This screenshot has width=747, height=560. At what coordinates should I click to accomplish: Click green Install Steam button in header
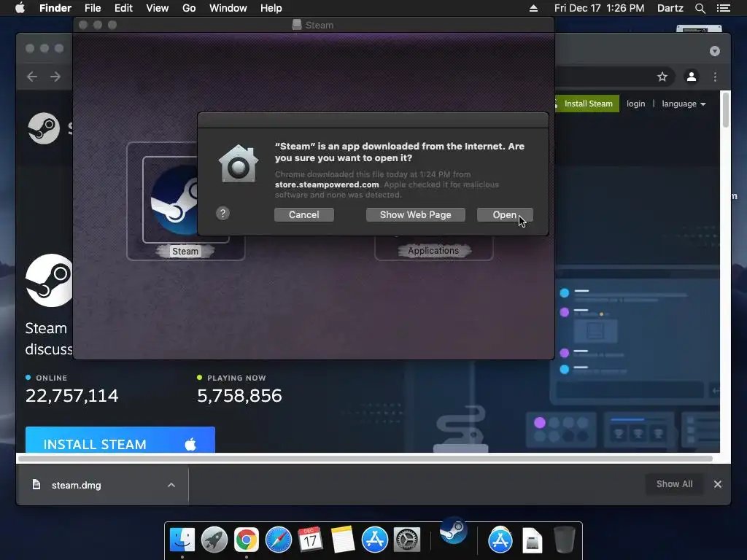(x=587, y=104)
